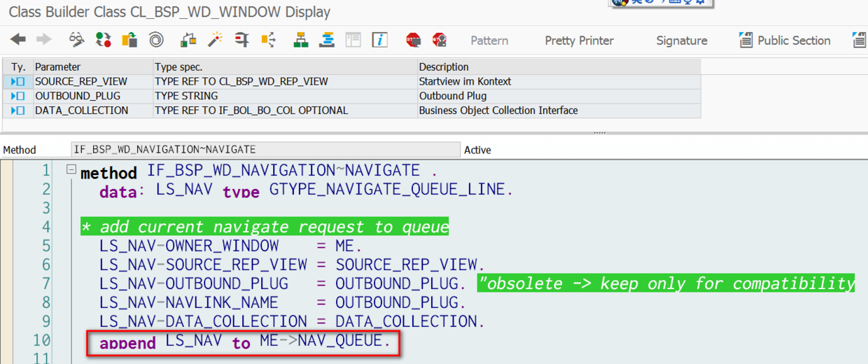
Task: Select the Type spec. column header
Action: tap(285, 67)
